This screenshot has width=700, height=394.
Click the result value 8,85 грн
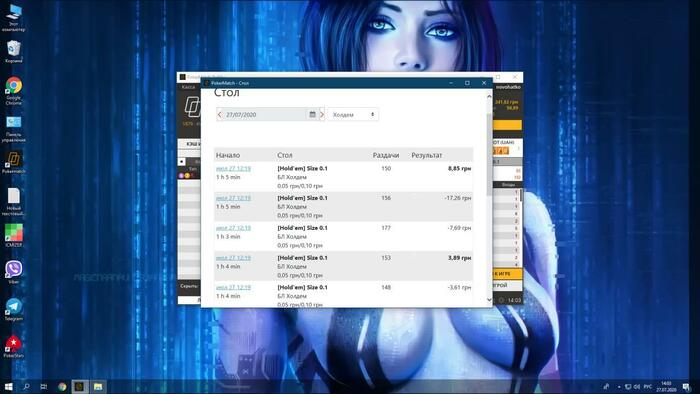pos(459,168)
